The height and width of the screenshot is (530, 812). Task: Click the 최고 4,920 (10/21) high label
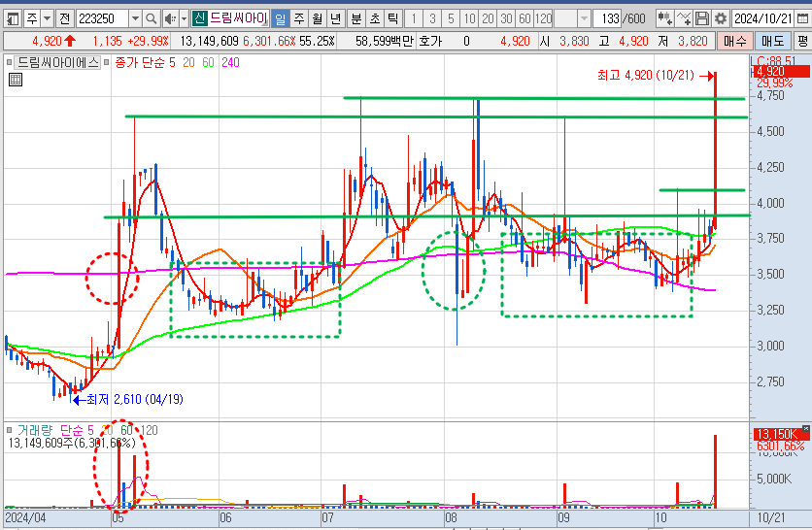tap(645, 76)
